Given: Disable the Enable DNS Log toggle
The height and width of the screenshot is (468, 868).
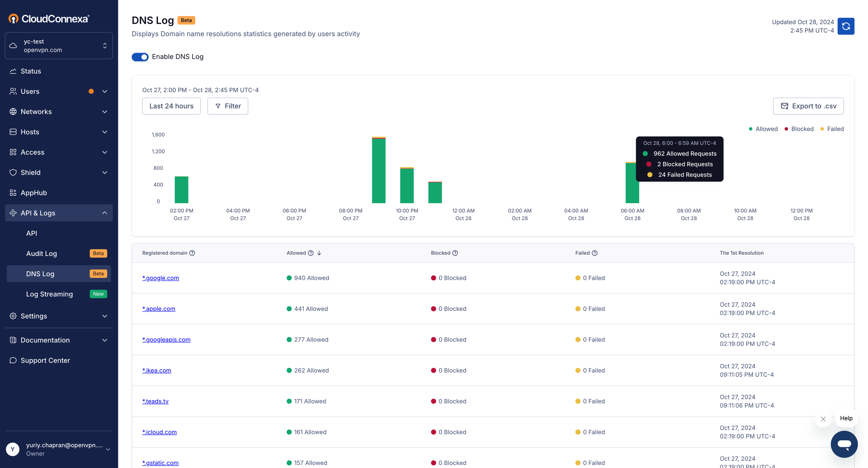Looking at the screenshot, I should click(140, 57).
